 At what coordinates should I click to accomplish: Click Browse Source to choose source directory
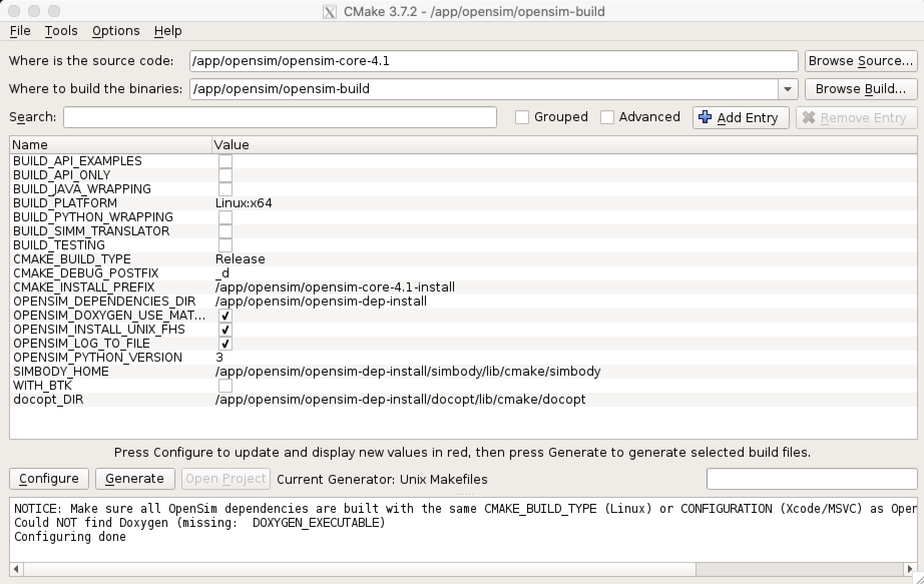[x=860, y=61]
